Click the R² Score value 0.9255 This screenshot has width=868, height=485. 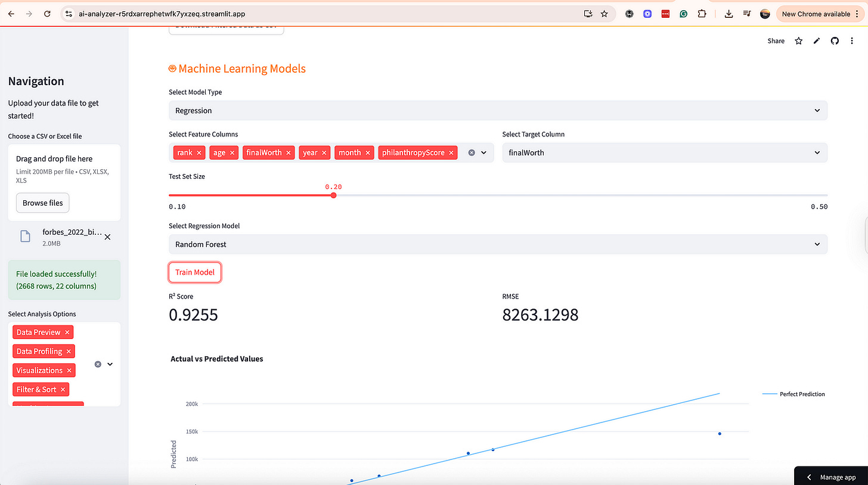click(194, 315)
